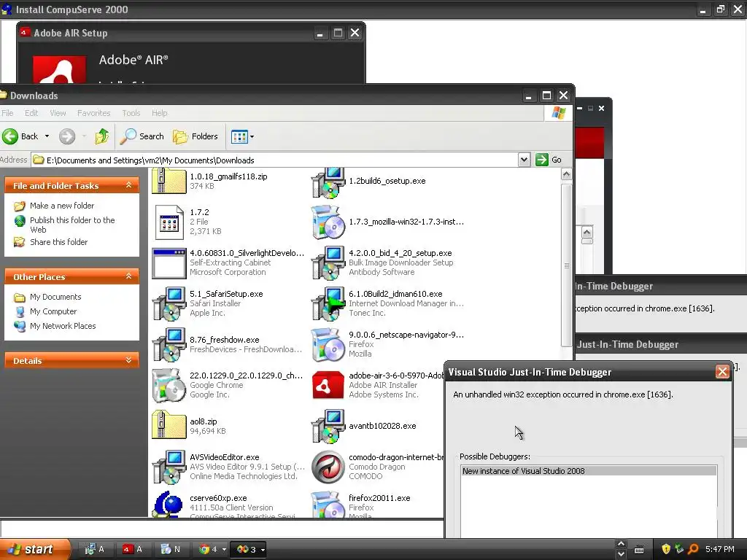Open the Edit menu
Screen dimensions: 747x560
(31, 113)
